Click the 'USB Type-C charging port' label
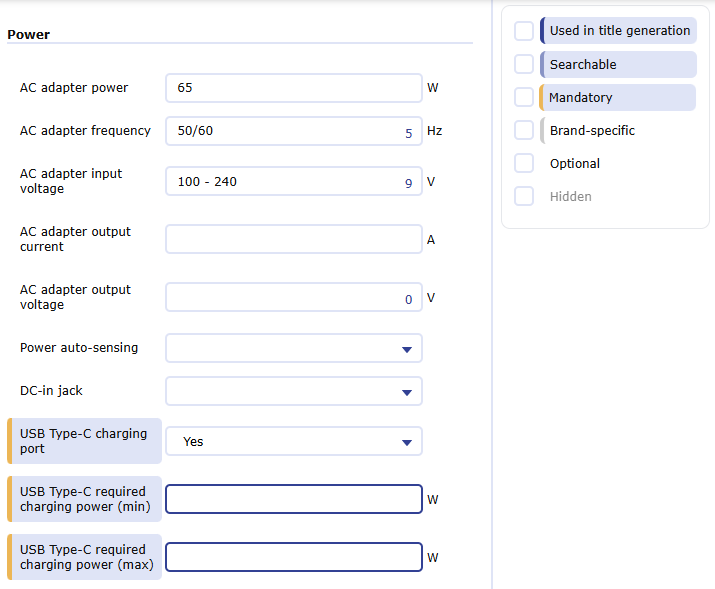This screenshot has height=589, width=715. (83, 441)
